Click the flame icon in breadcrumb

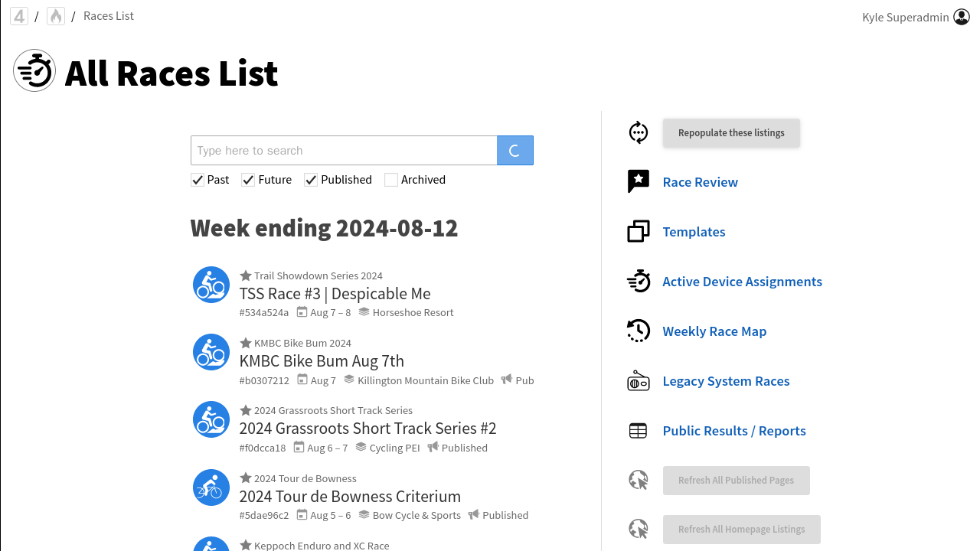(56, 16)
